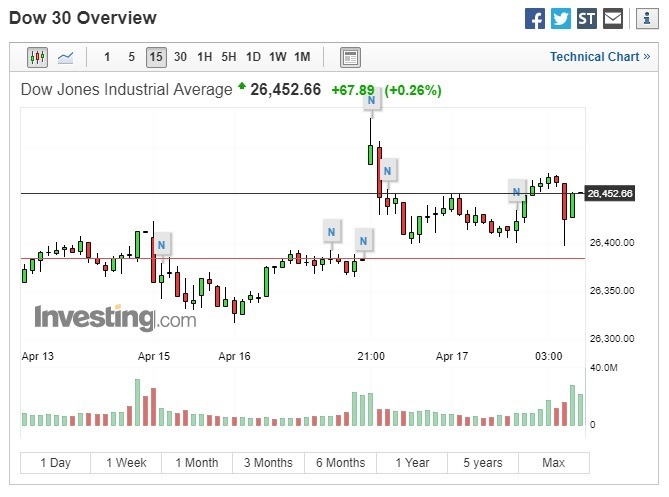Share chart on Twitter
The image size is (669, 497).
561,19
